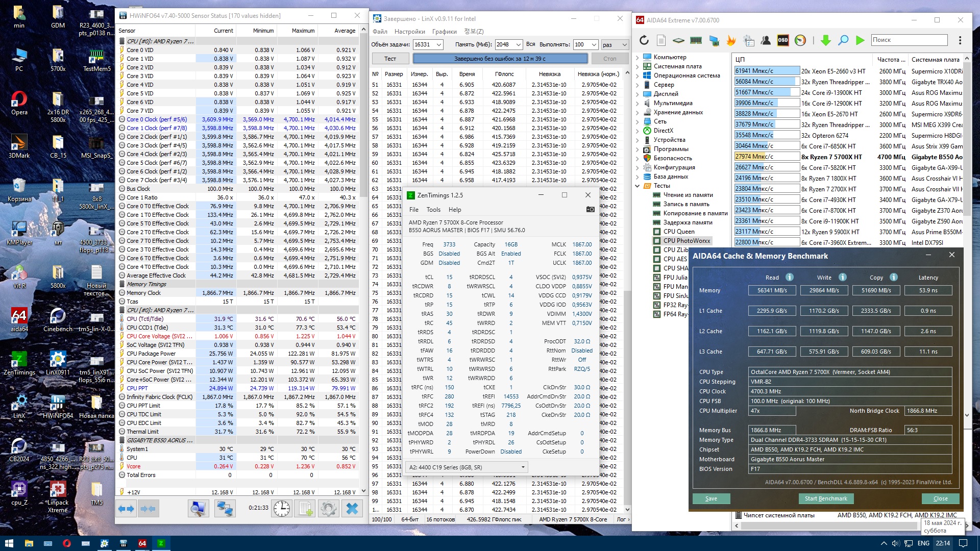
Task: Expand the Компьютер tree node
Action: [x=638, y=57]
